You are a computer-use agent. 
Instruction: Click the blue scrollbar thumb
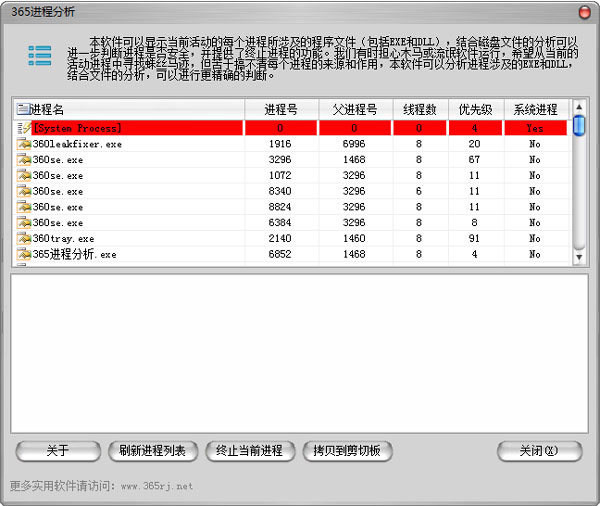[x=579, y=126]
